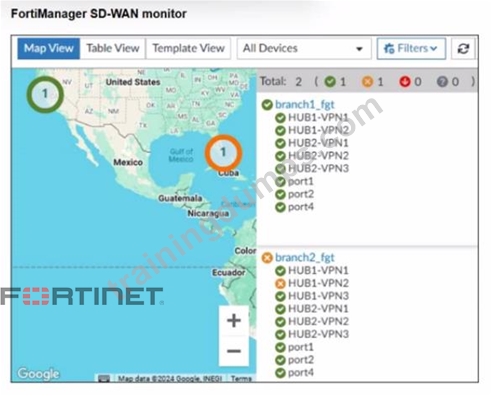
Task: Switch to Template View tab
Action: 188,49
